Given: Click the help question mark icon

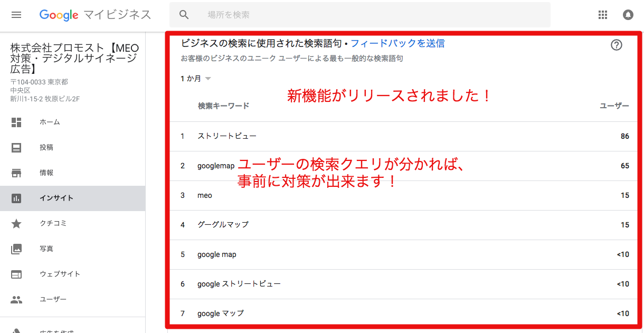Looking at the screenshot, I should tap(617, 45).
